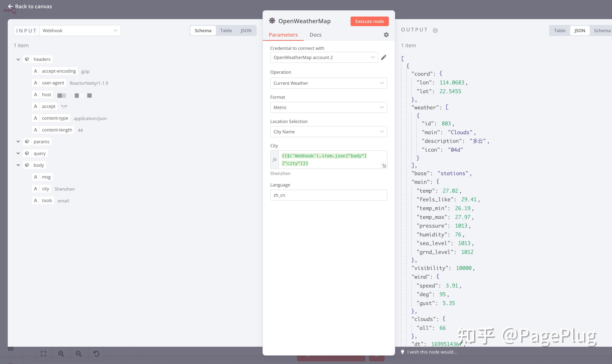Screen dimensions: 612x364
Task: Switch input view to JSON
Action: [246, 31]
